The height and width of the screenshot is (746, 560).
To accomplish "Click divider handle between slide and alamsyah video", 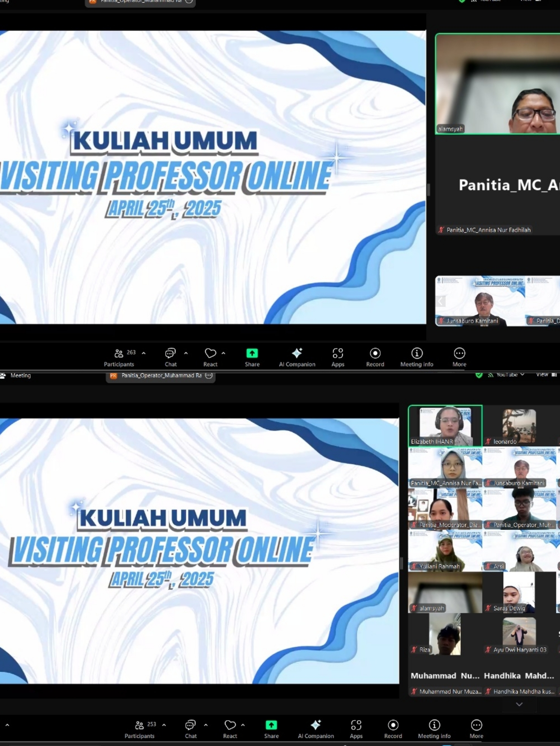I will [429, 190].
